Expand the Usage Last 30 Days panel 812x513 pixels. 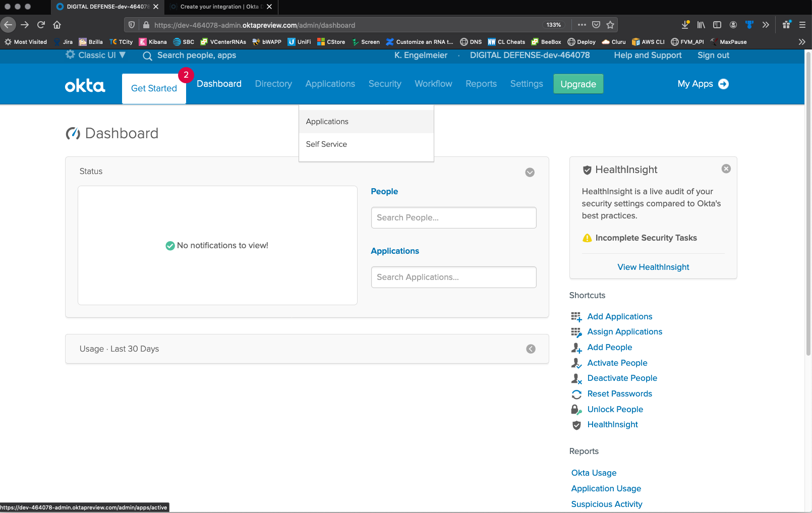point(531,349)
